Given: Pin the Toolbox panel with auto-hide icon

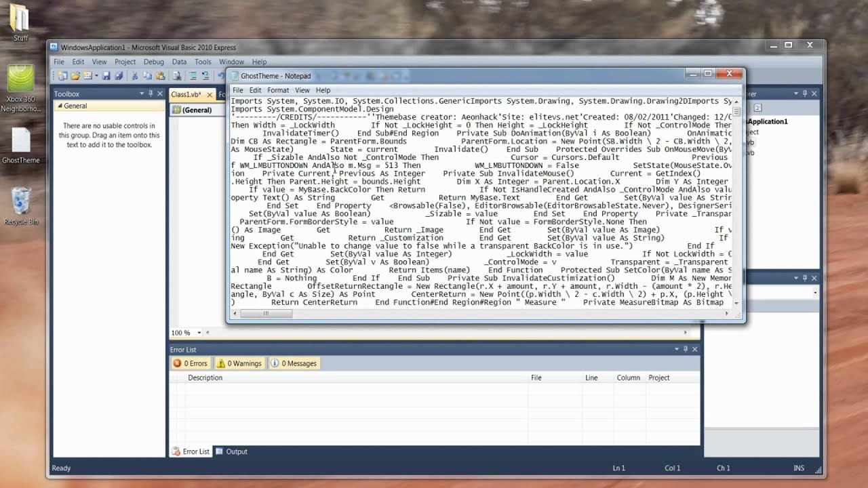Looking at the screenshot, I should [x=151, y=94].
